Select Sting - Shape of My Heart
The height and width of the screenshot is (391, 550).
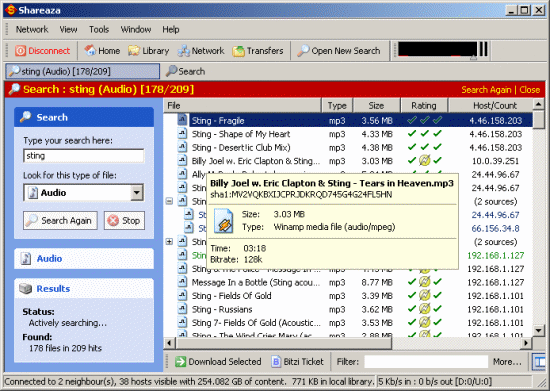click(348, 134)
